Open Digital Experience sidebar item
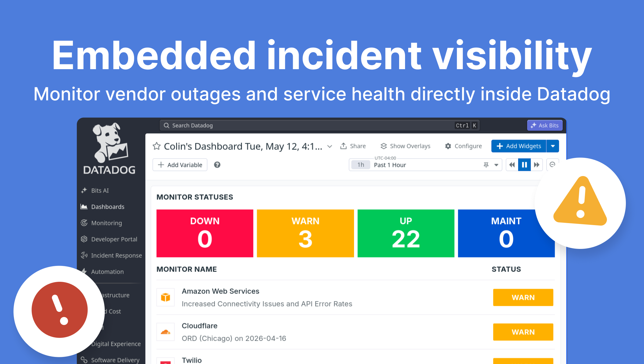The width and height of the screenshot is (644, 364). point(116,344)
